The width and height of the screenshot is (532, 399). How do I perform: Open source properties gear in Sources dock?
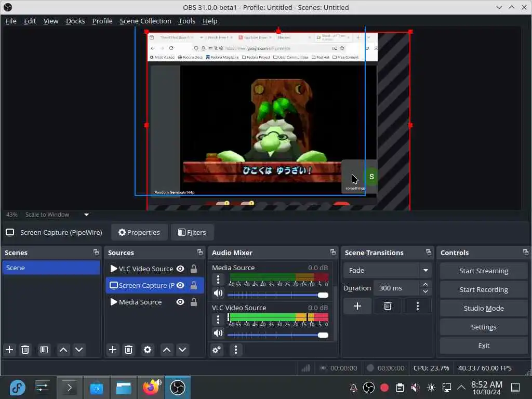tap(147, 350)
